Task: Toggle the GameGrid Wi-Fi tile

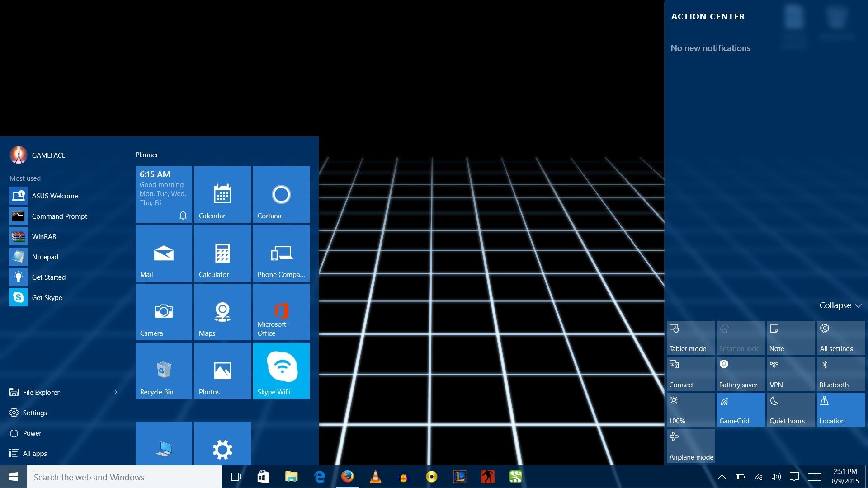Action: (x=741, y=410)
